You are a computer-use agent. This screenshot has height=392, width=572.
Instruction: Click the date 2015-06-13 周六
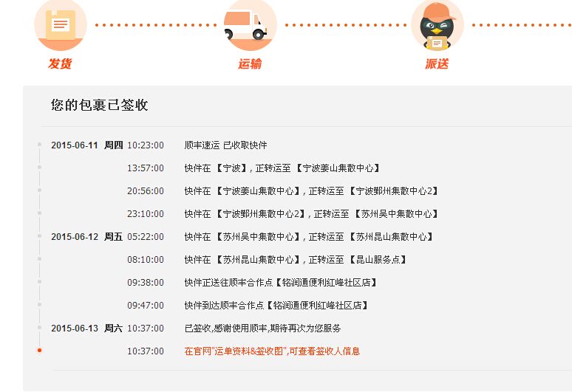click(x=86, y=329)
